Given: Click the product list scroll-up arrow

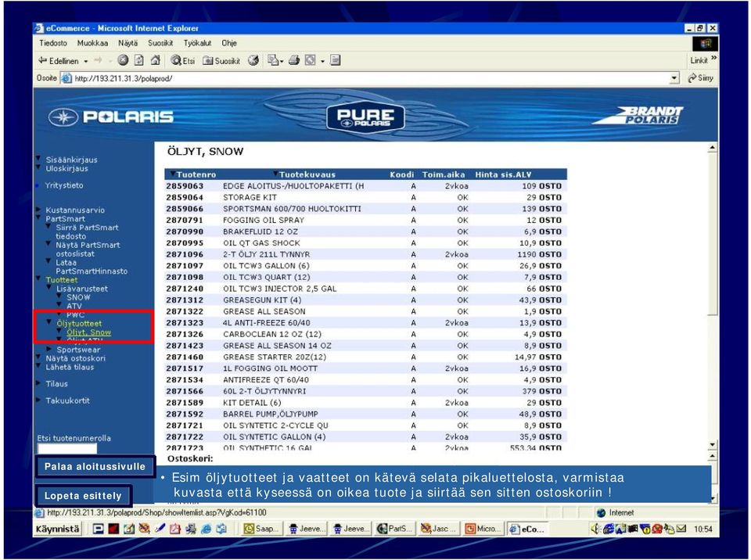Looking at the screenshot, I should click(x=713, y=148).
